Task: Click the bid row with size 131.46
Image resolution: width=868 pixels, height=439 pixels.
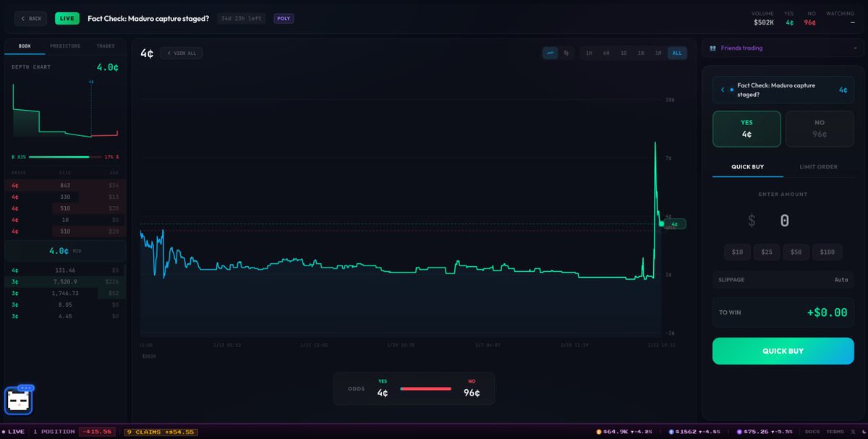Action: click(65, 270)
